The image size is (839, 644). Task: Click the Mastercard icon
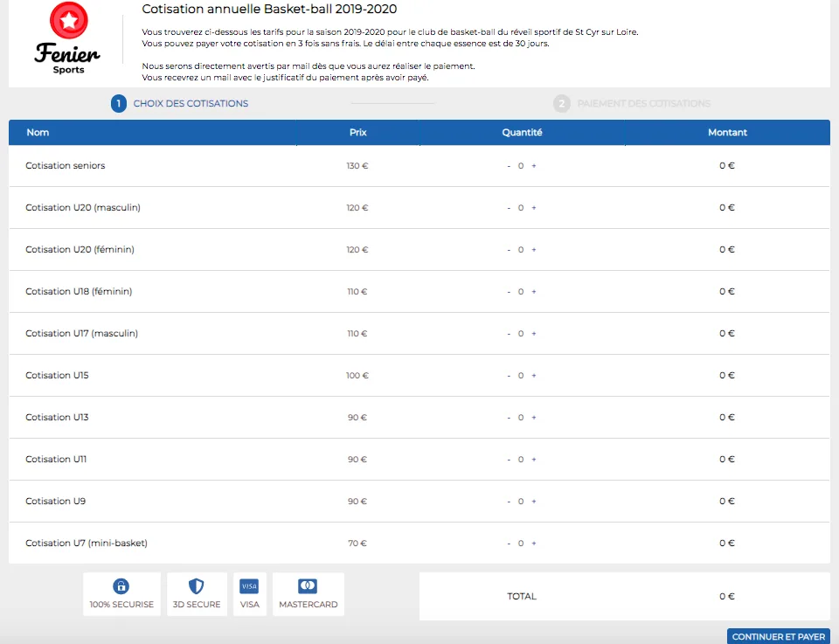(308, 586)
